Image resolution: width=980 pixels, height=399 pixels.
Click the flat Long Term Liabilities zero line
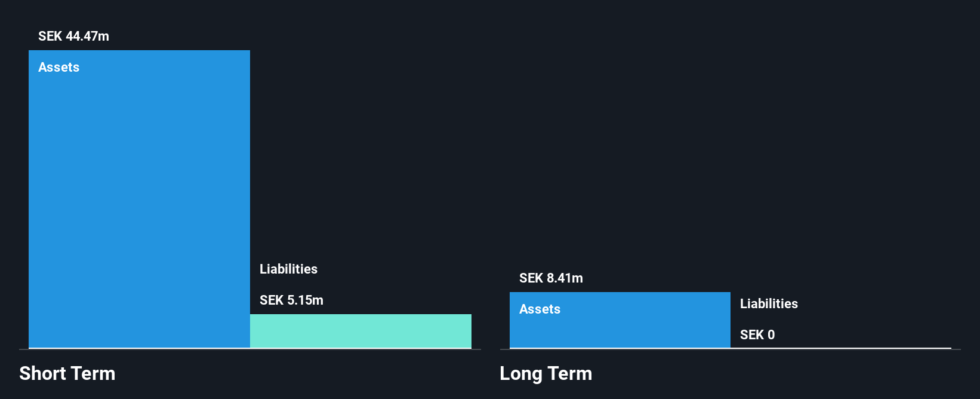point(841,348)
